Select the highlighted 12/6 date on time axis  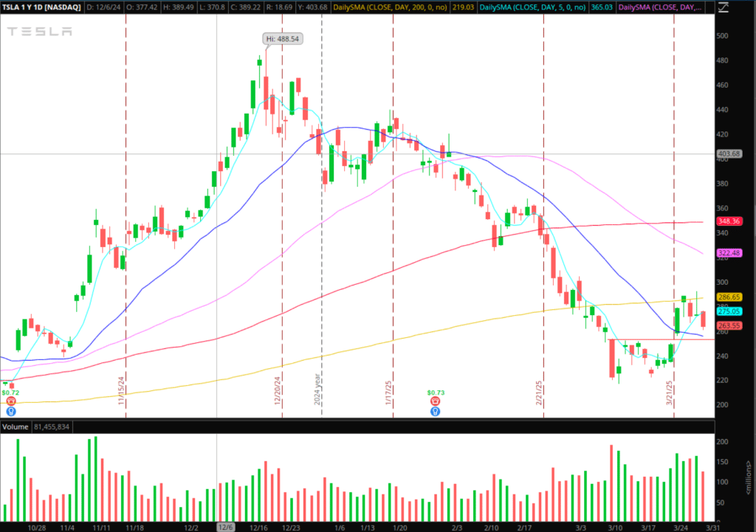coord(225,527)
